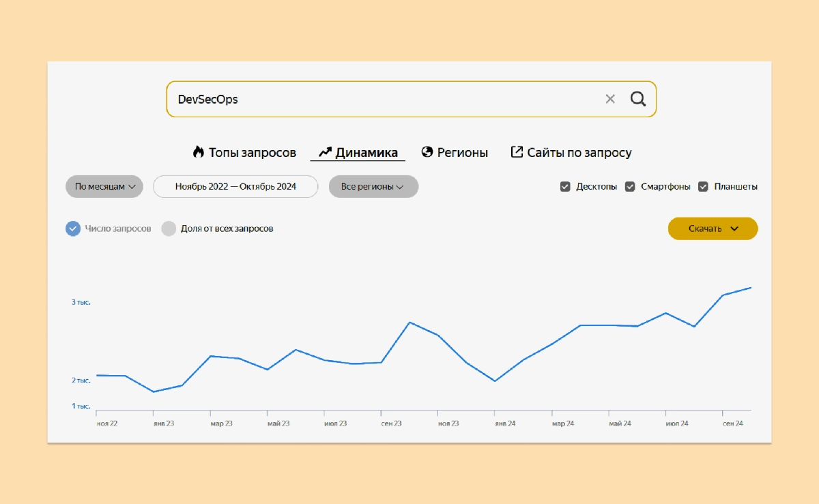Expand the Все регионы dropdown
The height and width of the screenshot is (504, 819).
373,187
